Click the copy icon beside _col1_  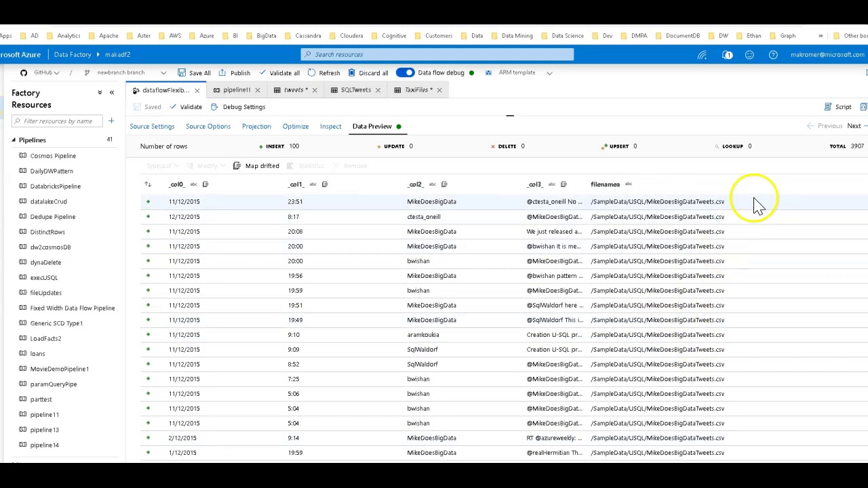(325, 184)
